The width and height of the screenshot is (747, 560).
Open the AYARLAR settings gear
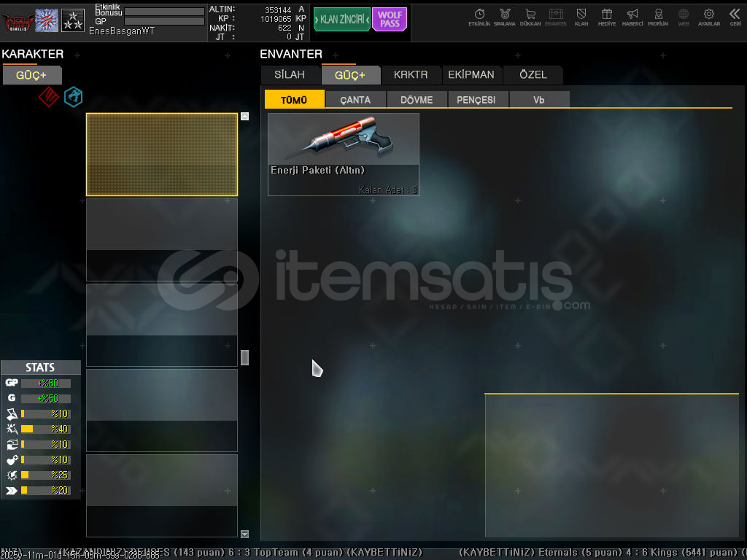pos(709,17)
